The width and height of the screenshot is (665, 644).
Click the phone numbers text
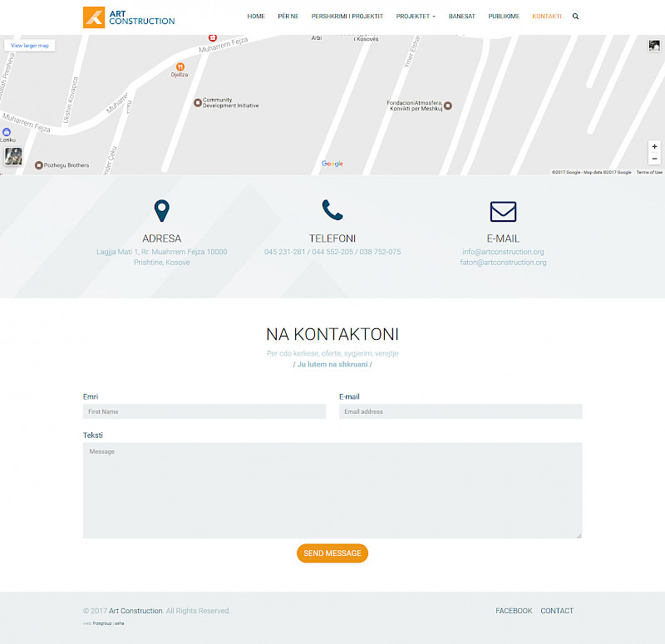(332, 252)
